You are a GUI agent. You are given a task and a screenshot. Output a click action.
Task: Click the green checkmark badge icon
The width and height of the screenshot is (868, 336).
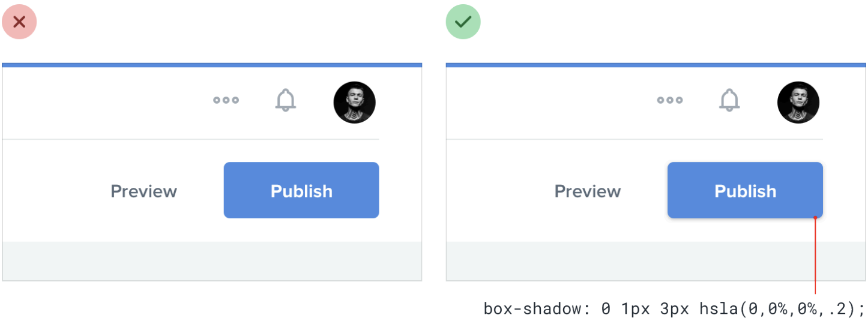[463, 22]
